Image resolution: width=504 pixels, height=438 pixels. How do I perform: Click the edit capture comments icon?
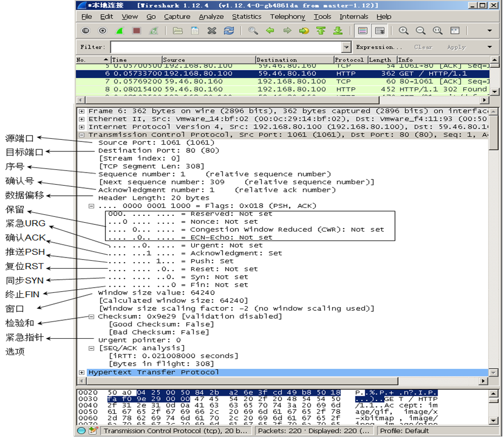[x=93, y=431]
